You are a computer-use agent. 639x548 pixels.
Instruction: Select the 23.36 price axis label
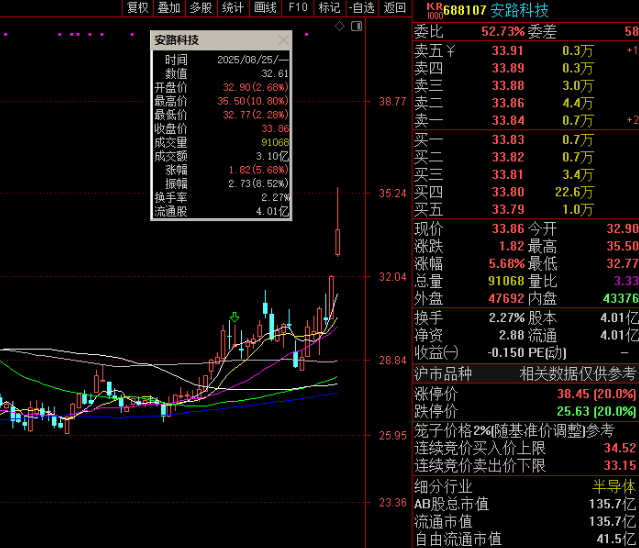click(392, 503)
